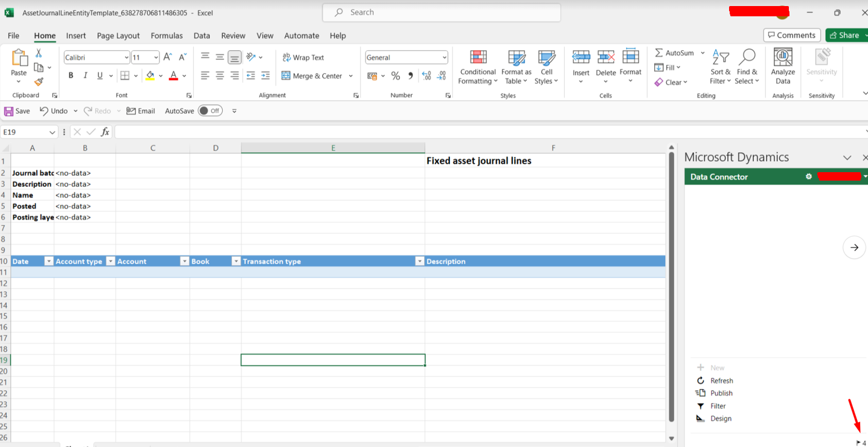This screenshot has height=447, width=868.
Task: Click Insert cells icon
Action: (x=581, y=58)
